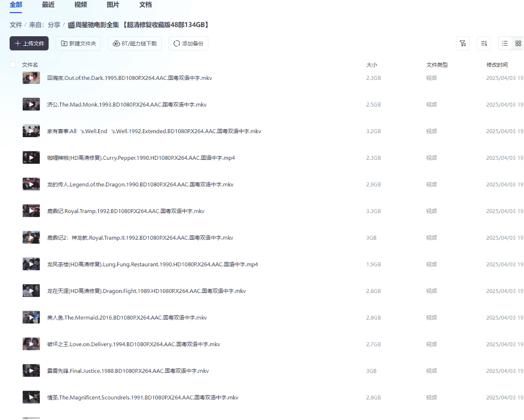The width and height of the screenshot is (524, 420).
Task: Sort by 大小 column header
Action: (372, 65)
